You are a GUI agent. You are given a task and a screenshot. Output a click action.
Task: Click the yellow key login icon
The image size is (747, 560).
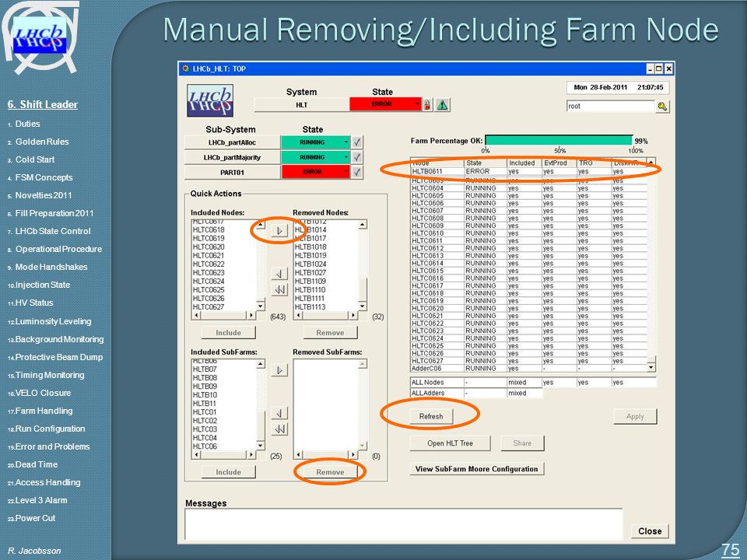click(x=662, y=107)
